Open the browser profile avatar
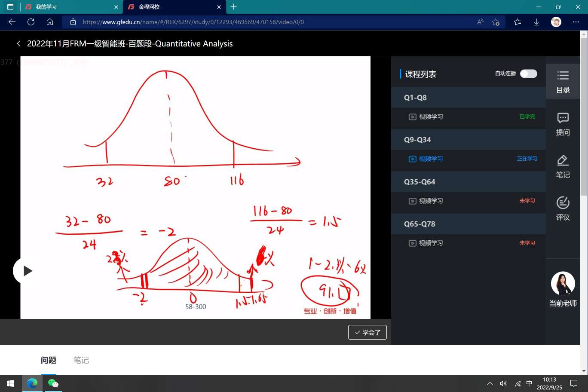This screenshot has height=392, width=588. (556, 22)
